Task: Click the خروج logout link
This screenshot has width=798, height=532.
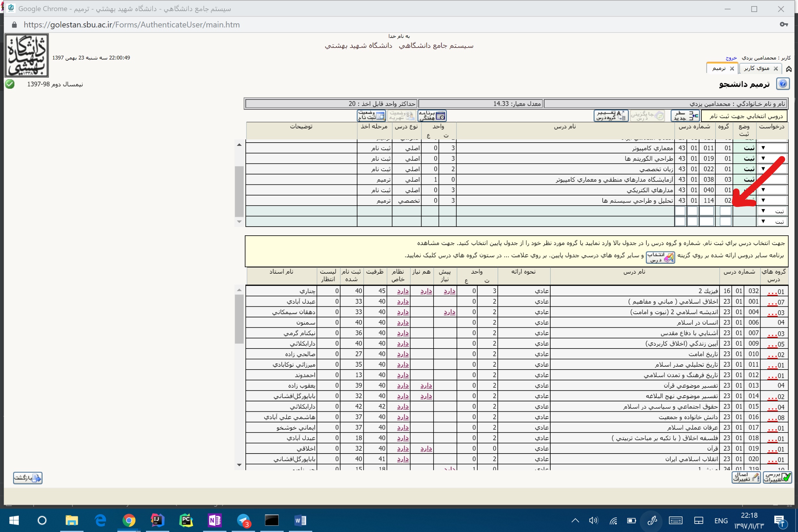Action: (731, 58)
